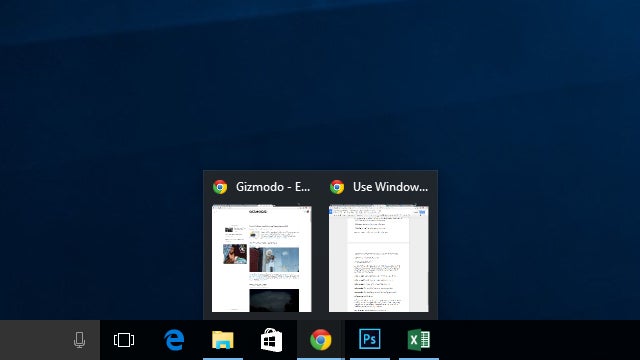Click the empty blue desktop background
Screen dimensions: 640x360
[318, 82]
